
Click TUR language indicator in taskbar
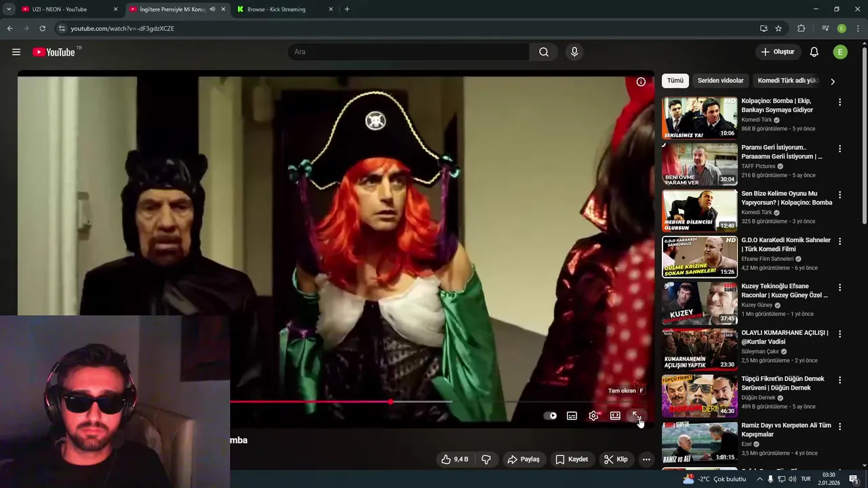[806, 479]
